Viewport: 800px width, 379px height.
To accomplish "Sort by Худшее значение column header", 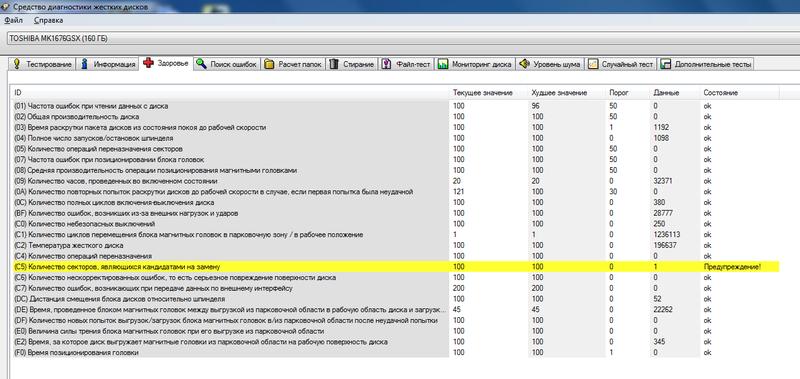I will 567,93.
